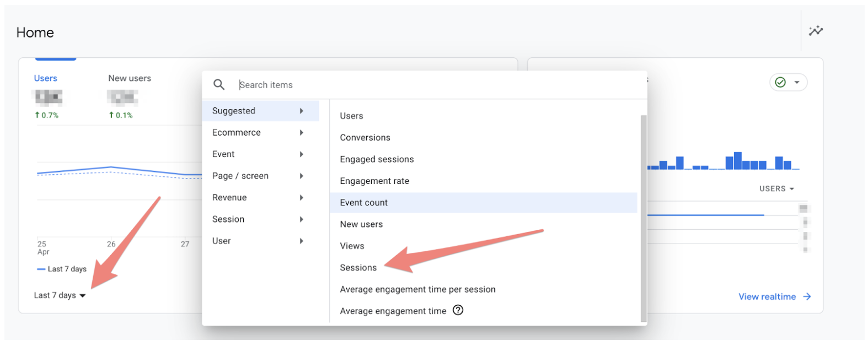Screen dimensions: 868x346
Task: Click the Insights sparkle icon
Action: [816, 31]
